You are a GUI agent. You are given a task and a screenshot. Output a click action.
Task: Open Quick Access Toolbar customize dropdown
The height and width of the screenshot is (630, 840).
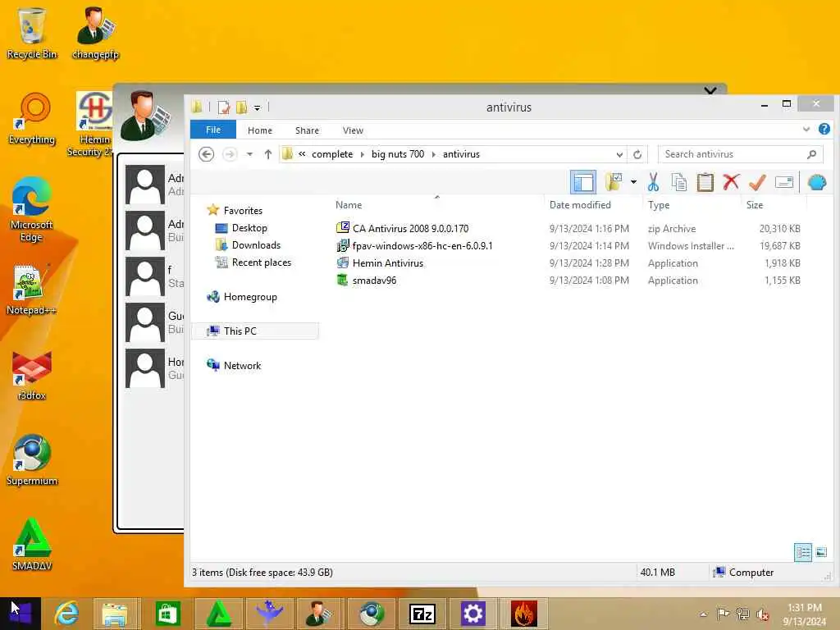click(x=257, y=107)
